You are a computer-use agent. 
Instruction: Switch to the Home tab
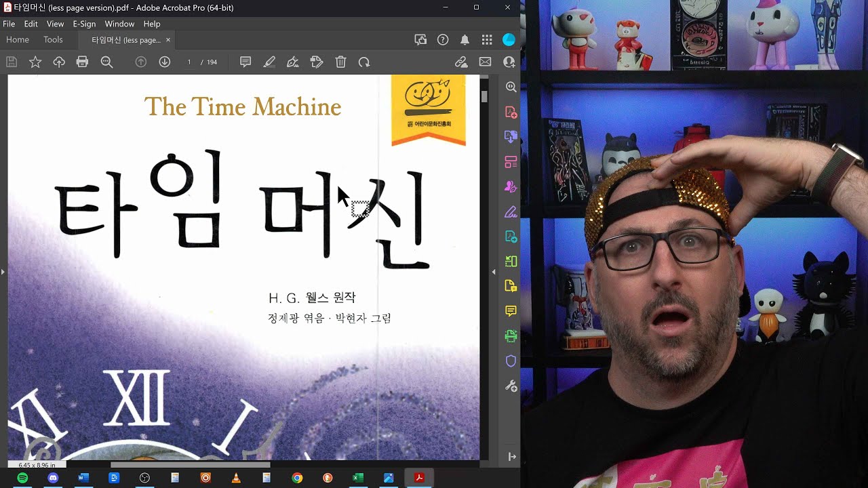(x=18, y=40)
